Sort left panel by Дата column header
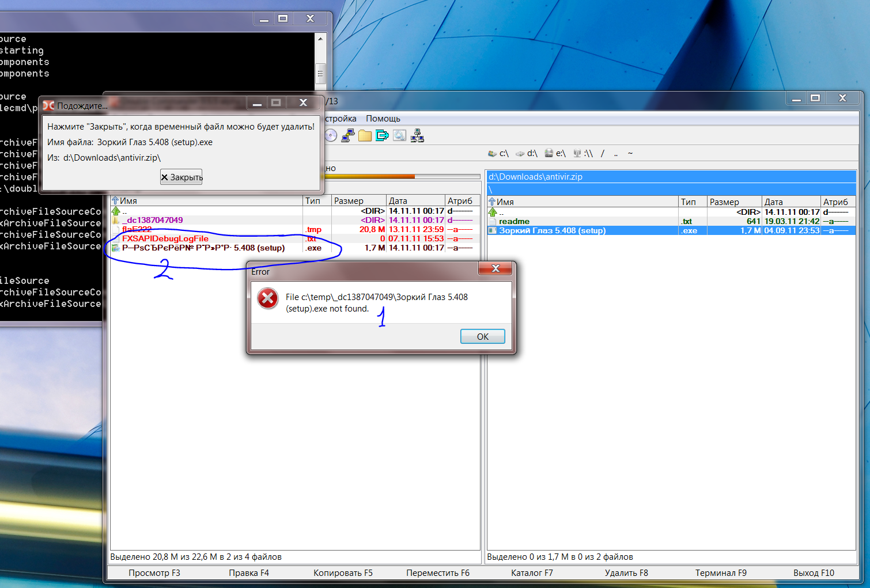This screenshot has height=588, width=870. tap(398, 201)
